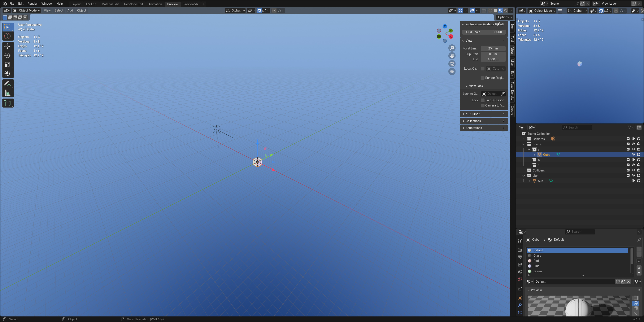Activate the Measure tool
Viewport: 644px width, 322px height.
click(x=8, y=93)
